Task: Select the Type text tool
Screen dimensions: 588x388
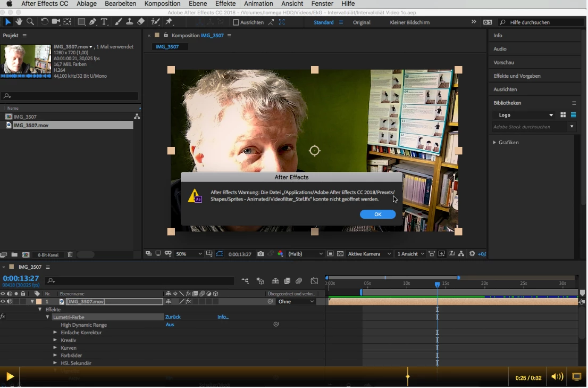Action: point(104,22)
